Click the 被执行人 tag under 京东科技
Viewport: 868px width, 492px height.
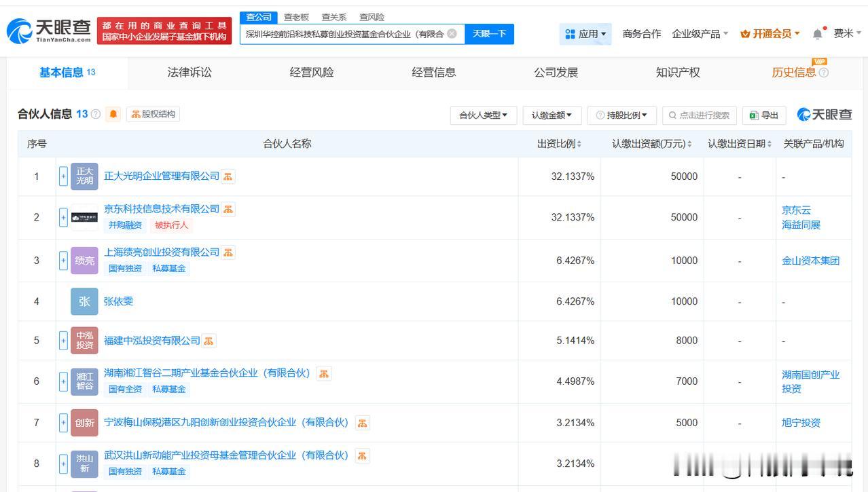tap(171, 225)
